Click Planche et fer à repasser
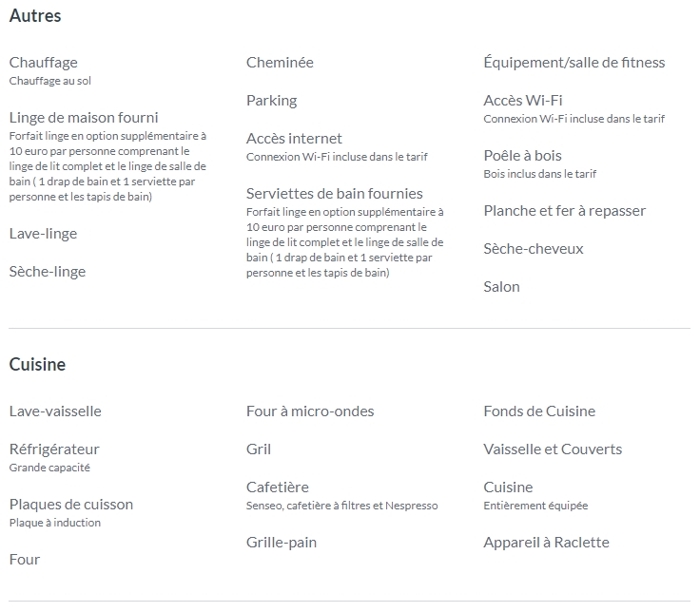This screenshot has width=700, height=612. [x=565, y=211]
